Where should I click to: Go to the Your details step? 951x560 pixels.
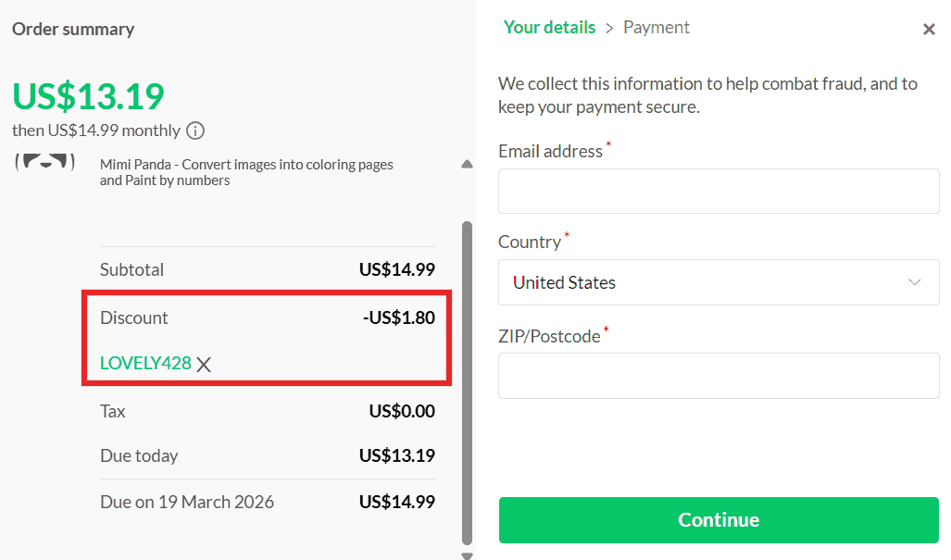tap(549, 28)
